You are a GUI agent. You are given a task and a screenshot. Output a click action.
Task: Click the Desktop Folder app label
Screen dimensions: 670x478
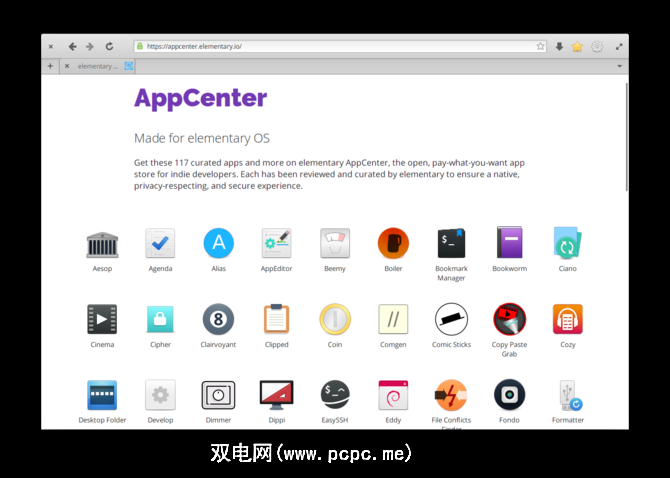(102, 420)
